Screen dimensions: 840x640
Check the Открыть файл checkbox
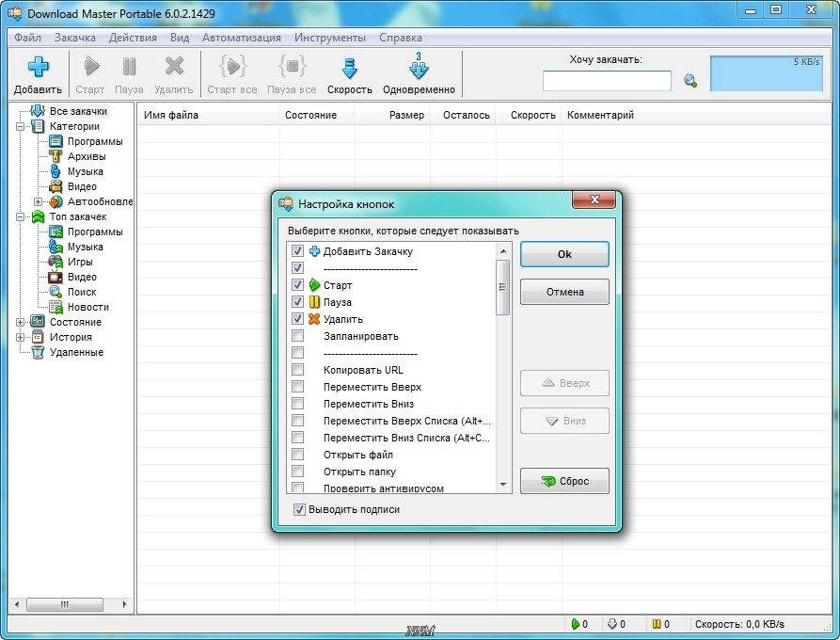coord(297,455)
